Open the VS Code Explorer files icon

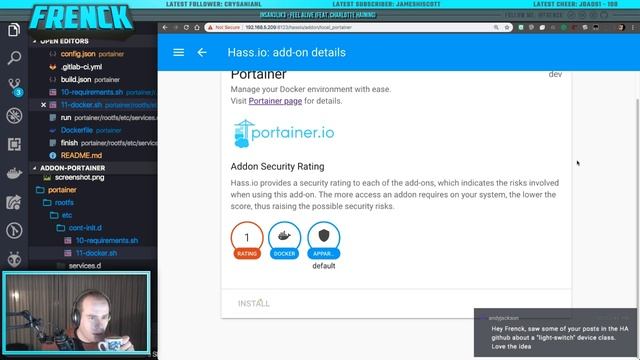tap(13, 30)
